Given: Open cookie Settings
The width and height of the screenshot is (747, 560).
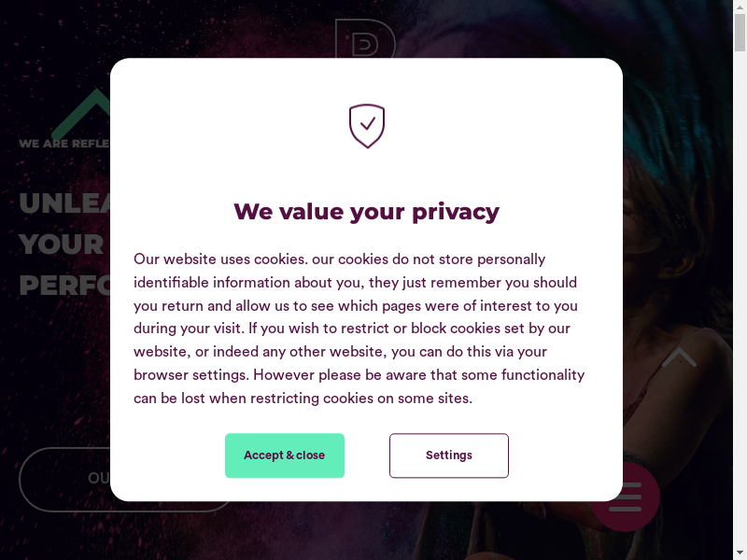Looking at the screenshot, I should coord(449,455).
